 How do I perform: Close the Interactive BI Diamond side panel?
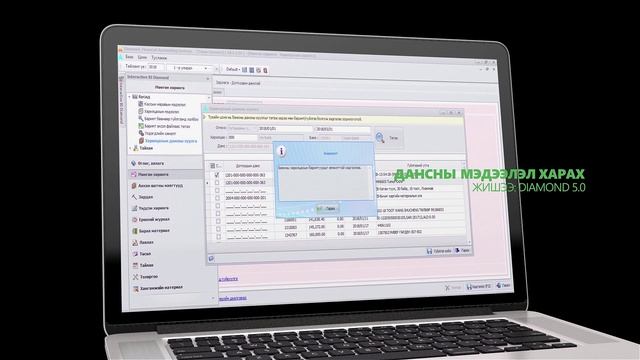[x=207, y=78]
